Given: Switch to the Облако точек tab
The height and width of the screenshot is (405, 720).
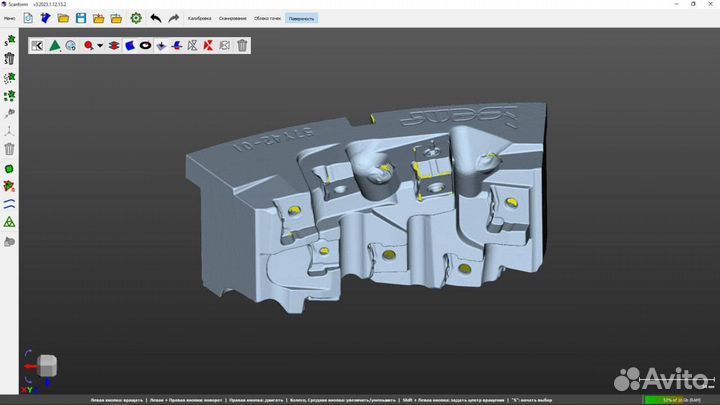Looking at the screenshot, I should tap(267, 18).
